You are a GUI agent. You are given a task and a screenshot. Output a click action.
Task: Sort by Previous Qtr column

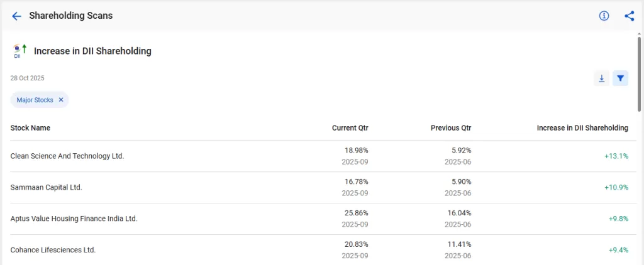[450, 128]
